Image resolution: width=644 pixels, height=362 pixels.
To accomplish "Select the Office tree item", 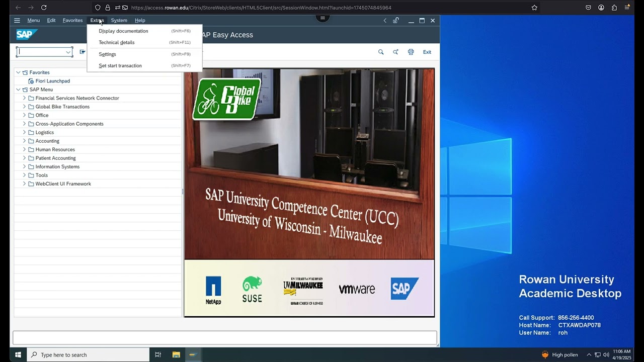I will point(42,115).
